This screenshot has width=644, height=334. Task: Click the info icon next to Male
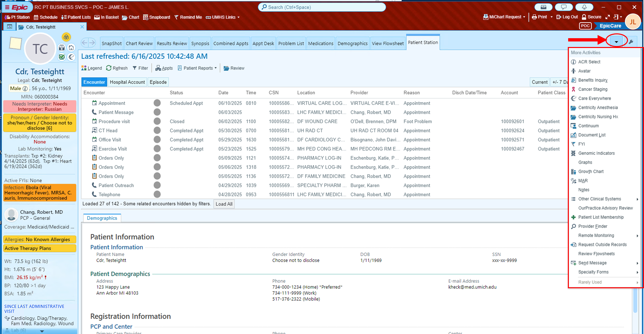coord(25,88)
